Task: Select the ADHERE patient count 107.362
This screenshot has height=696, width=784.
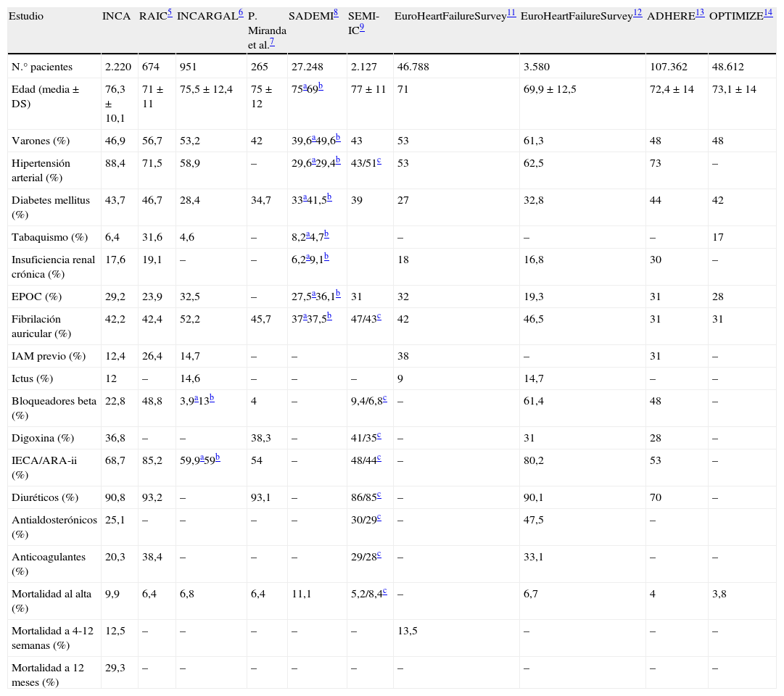Action: pyautogui.click(x=667, y=67)
